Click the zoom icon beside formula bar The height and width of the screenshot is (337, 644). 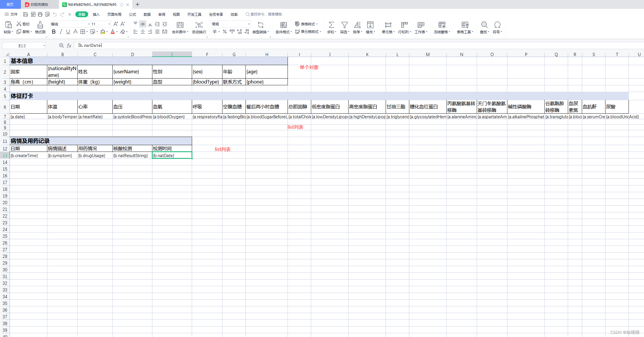pos(61,46)
